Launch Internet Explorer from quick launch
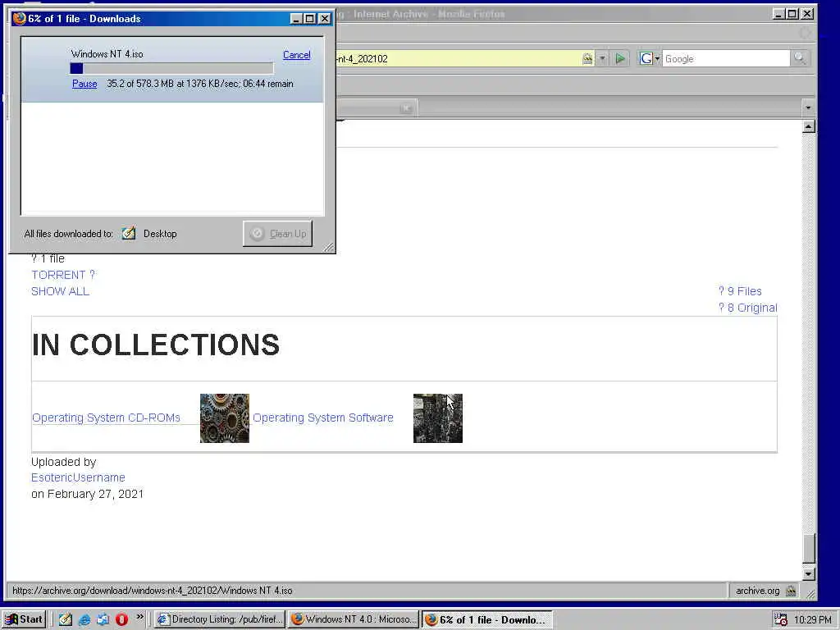Image resolution: width=840 pixels, height=630 pixels. (x=84, y=620)
